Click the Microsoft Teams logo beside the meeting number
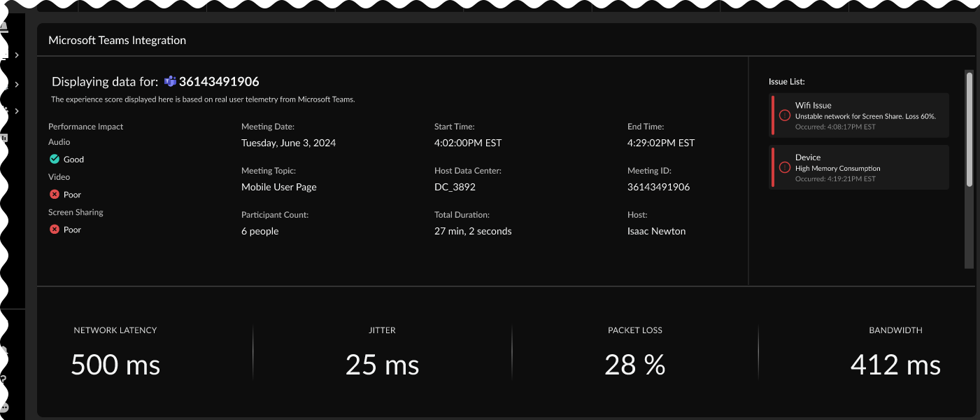Viewport: 980px width, 420px height. [x=170, y=82]
